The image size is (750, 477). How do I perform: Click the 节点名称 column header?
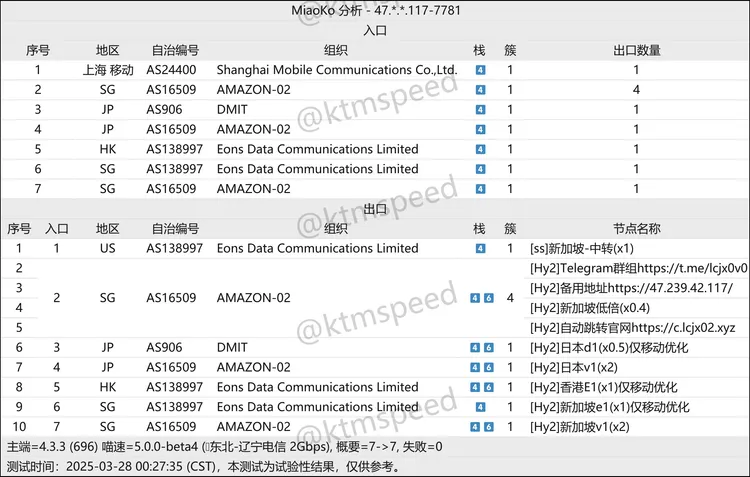(x=634, y=229)
